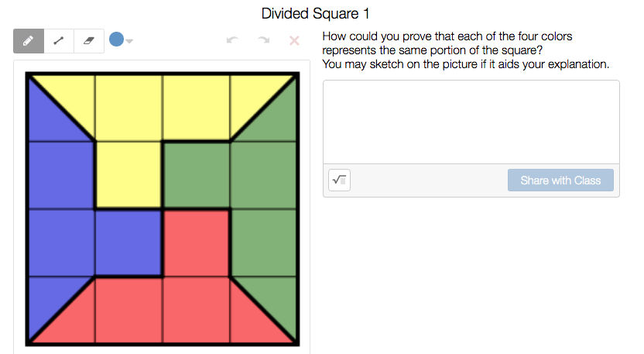Click the blue square left of red square
Image resolution: width=644 pixels, height=354 pixels.
coord(128,242)
